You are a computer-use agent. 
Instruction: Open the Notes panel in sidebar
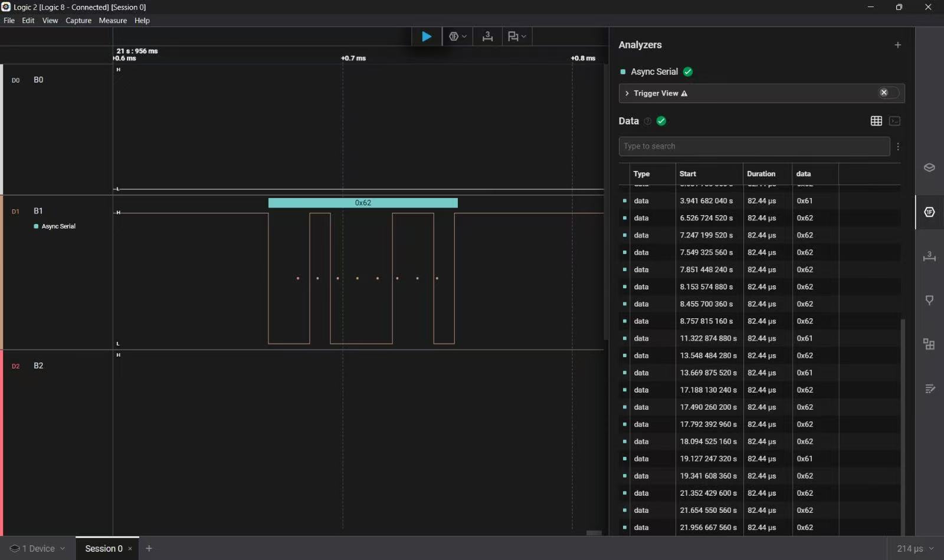coord(929,388)
